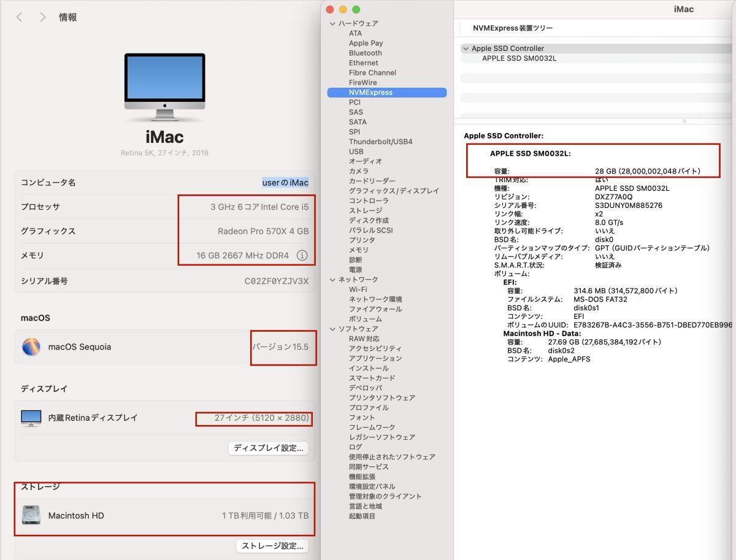Select ATA in the hardware list
The image size is (736, 560).
(x=356, y=33)
